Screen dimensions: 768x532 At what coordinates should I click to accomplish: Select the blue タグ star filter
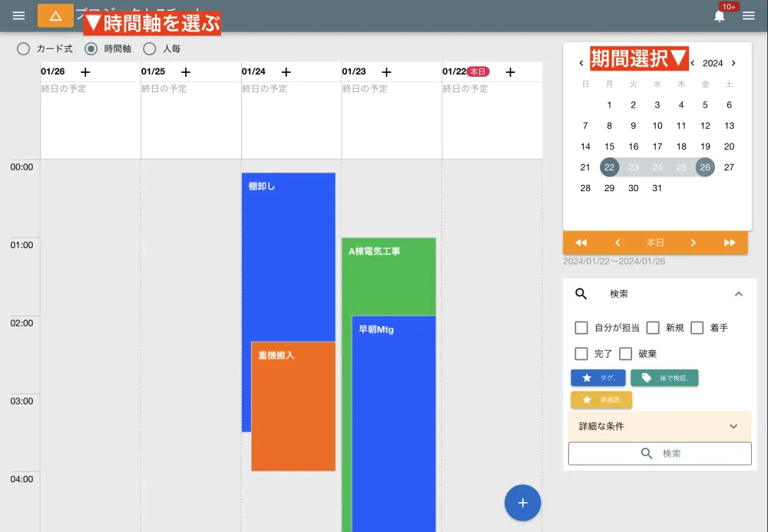598,377
